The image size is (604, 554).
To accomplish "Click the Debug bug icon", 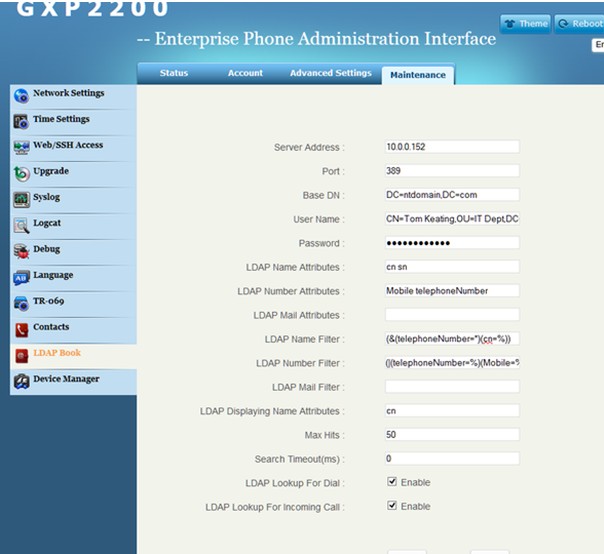I will pyautogui.click(x=22, y=252).
